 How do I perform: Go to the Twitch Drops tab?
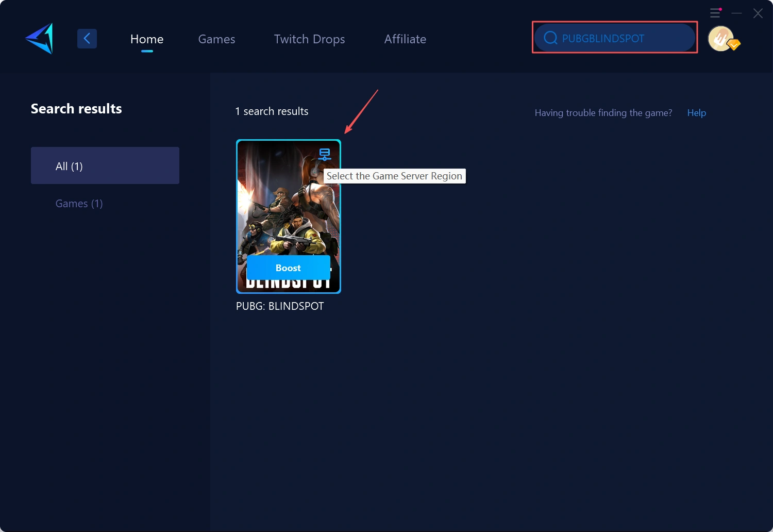pos(309,39)
